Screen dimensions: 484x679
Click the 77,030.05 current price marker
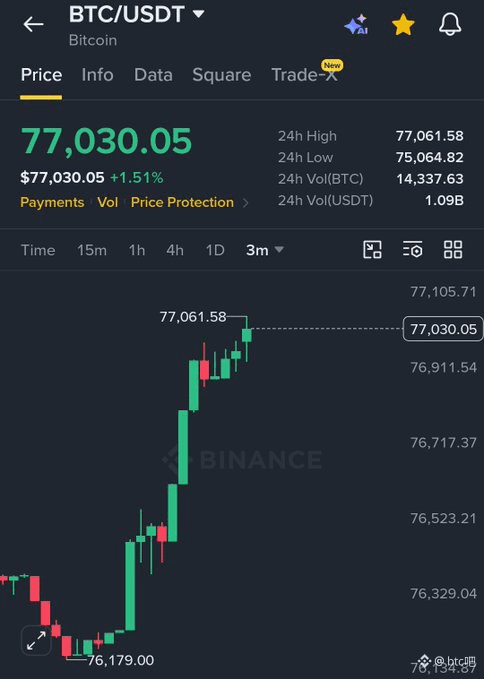pos(443,329)
